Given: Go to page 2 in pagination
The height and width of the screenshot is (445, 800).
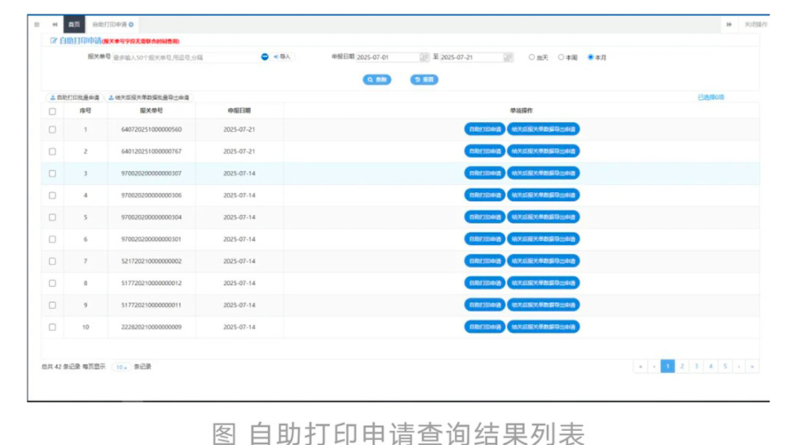Looking at the screenshot, I should coord(682,367).
